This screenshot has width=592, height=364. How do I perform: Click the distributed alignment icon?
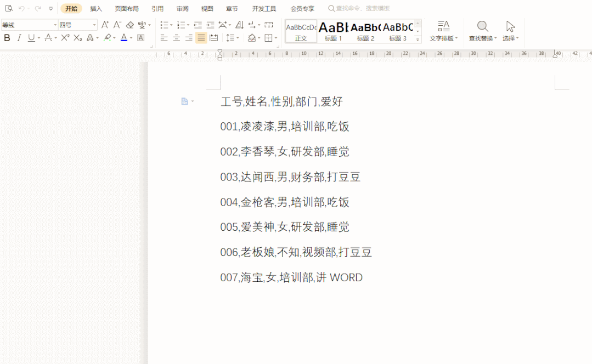click(213, 38)
